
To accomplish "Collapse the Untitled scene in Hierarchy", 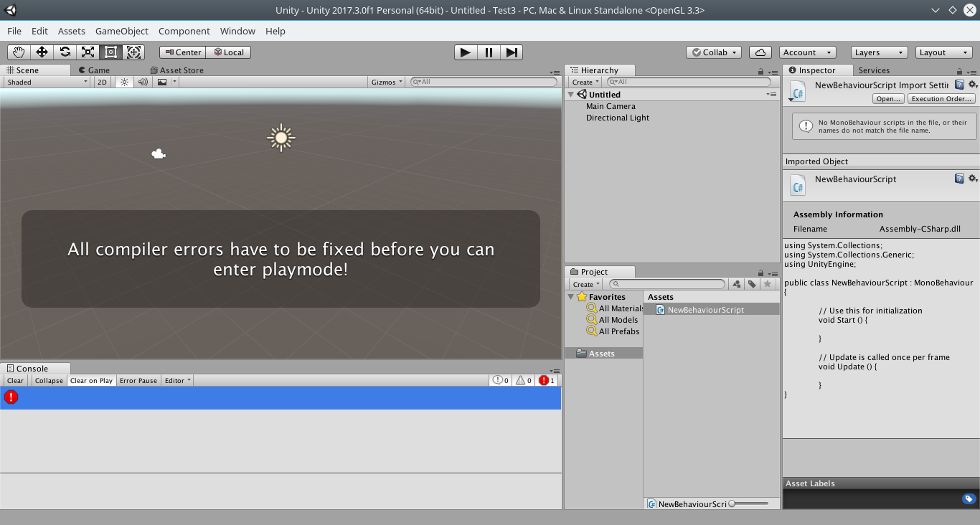I will pos(570,94).
